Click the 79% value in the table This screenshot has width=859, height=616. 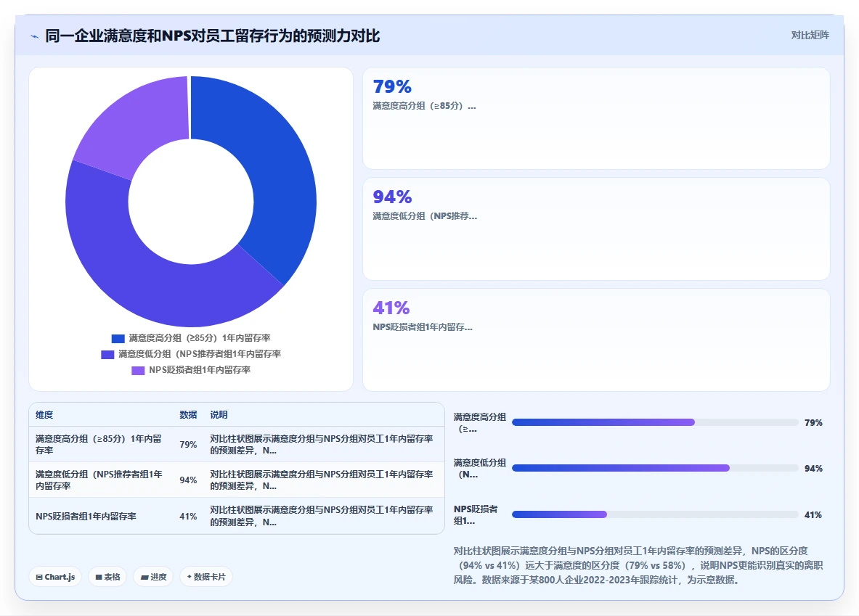click(188, 444)
